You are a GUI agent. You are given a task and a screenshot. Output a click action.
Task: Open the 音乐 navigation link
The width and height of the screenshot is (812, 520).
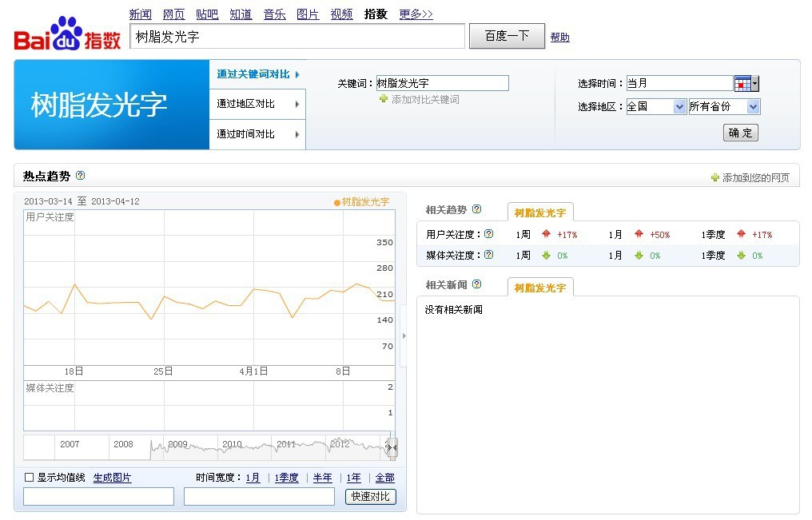click(x=274, y=14)
